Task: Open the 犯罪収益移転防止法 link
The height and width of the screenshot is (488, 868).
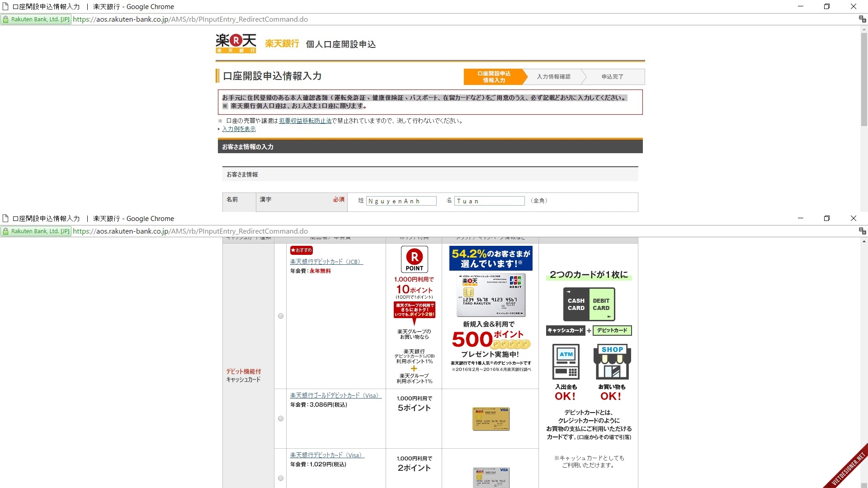Action: (x=305, y=121)
